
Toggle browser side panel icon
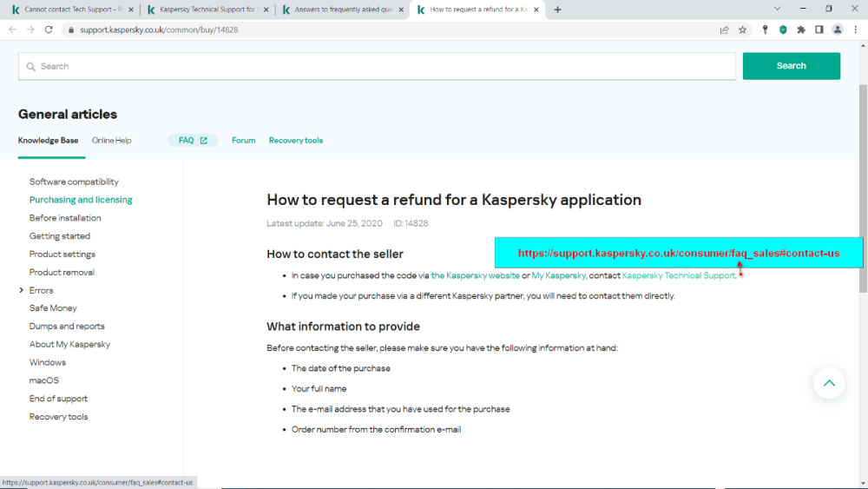point(819,30)
